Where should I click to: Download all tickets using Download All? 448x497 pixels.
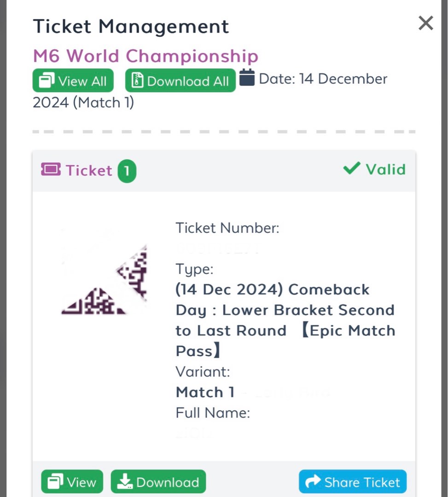(x=180, y=81)
